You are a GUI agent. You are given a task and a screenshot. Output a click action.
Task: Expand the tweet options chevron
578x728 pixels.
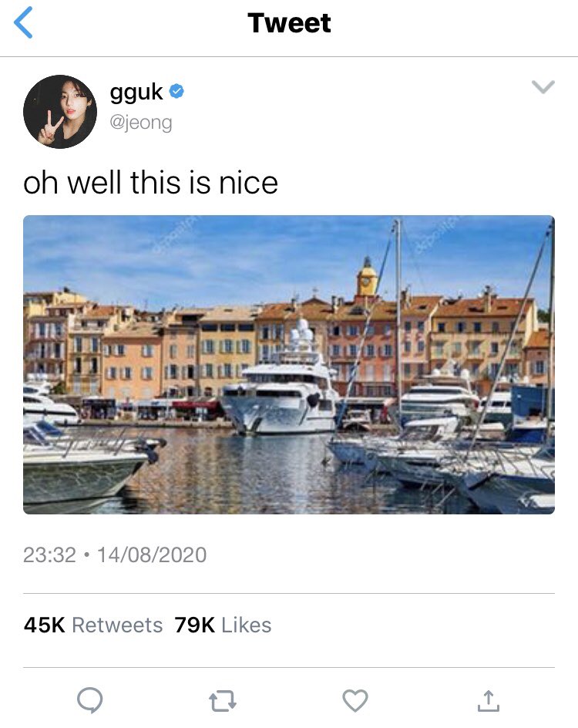[543, 87]
